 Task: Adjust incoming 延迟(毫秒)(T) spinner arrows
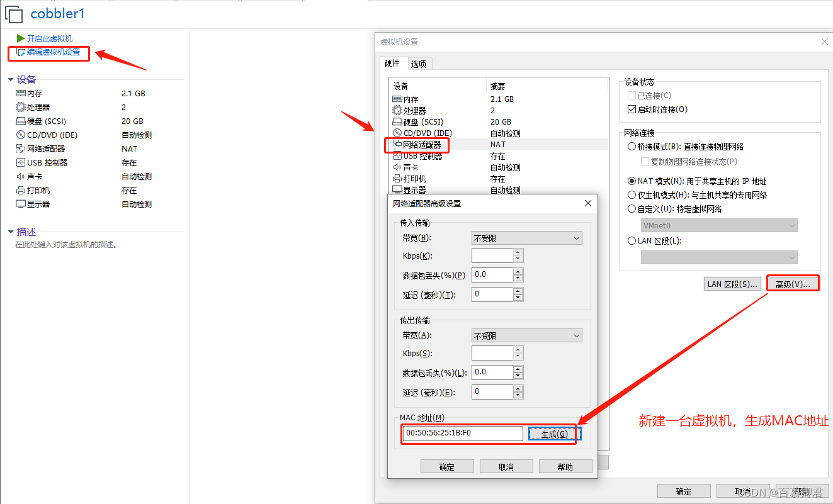518,294
